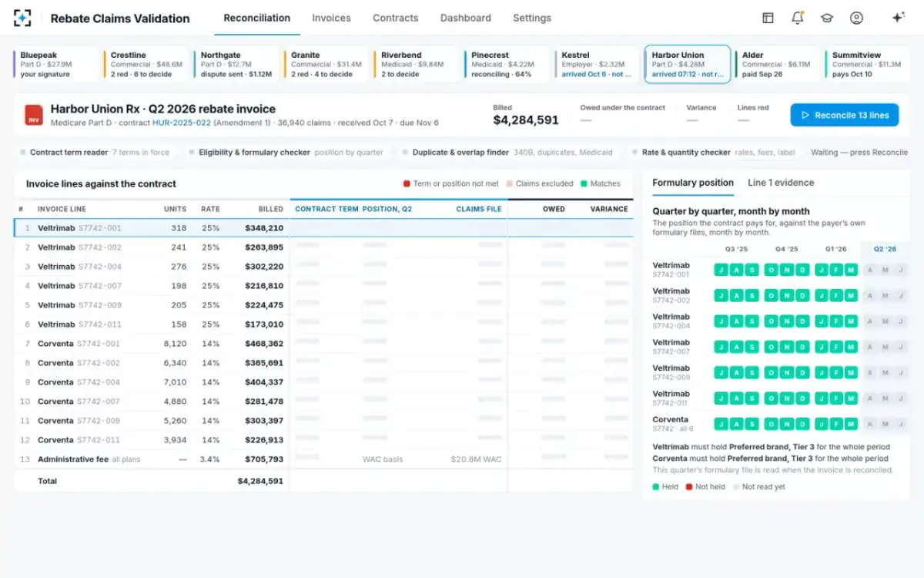This screenshot has height=578, width=924.
Task: Select the Kestrel payer card
Action: [x=597, y=65]
